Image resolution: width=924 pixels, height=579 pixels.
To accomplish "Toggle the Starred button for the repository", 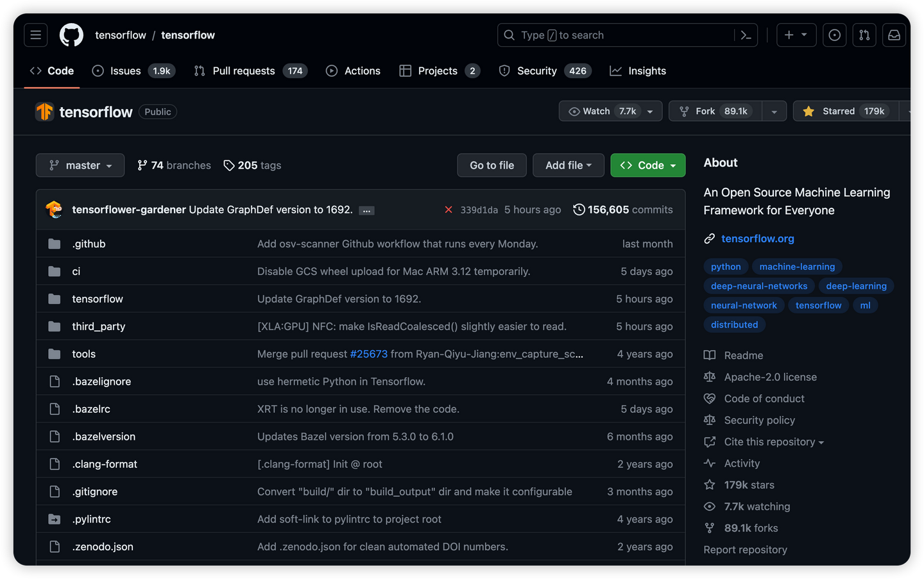I will [x=844, y=112].
